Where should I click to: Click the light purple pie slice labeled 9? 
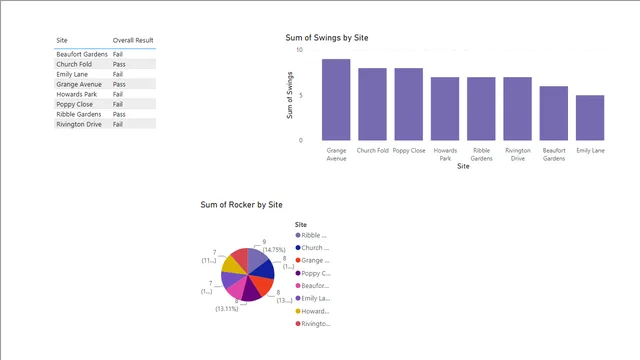pos(256,261)
